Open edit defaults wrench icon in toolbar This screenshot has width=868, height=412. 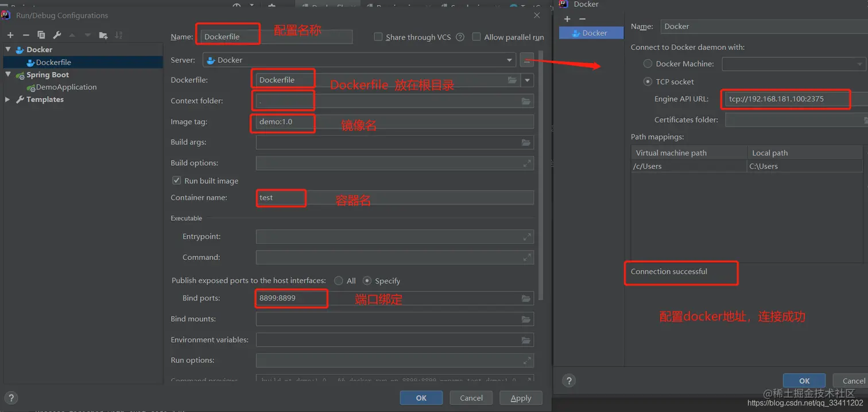tap(57, 36)
